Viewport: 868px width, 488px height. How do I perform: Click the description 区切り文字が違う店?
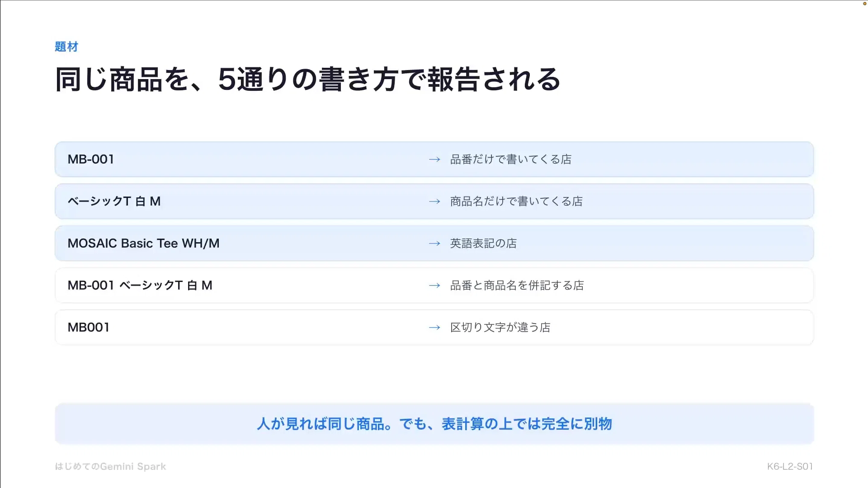pos(500,328)
